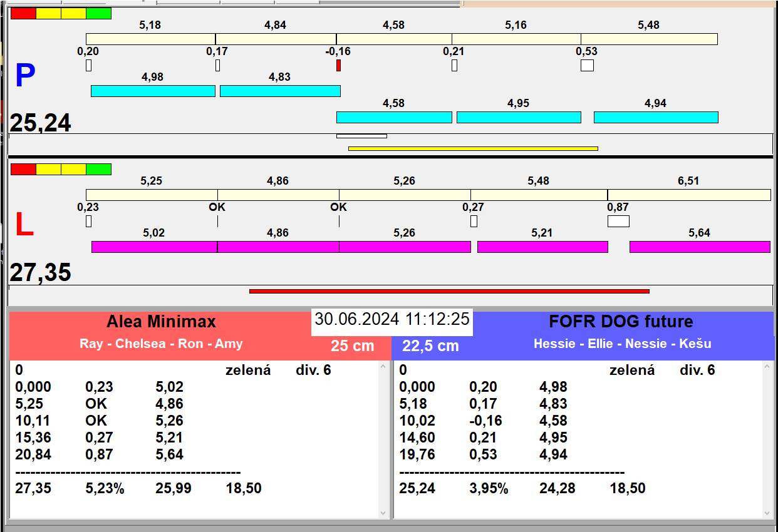
Task: Click the date and time 30.06.2024 11:12:25
Action: pos(392,319)
